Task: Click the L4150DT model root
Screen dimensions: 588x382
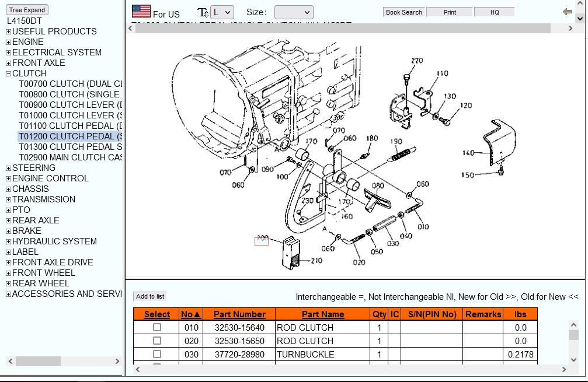Action: (25, 21)
